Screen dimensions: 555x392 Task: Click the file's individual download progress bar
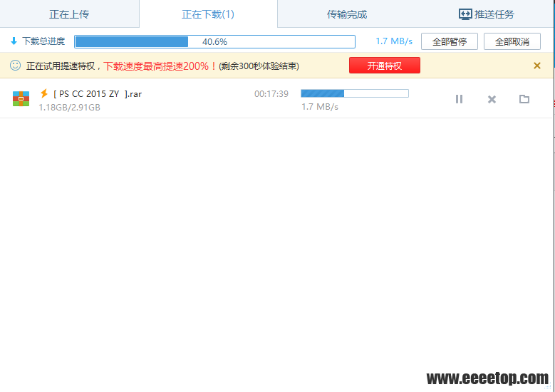pos(355,93)
